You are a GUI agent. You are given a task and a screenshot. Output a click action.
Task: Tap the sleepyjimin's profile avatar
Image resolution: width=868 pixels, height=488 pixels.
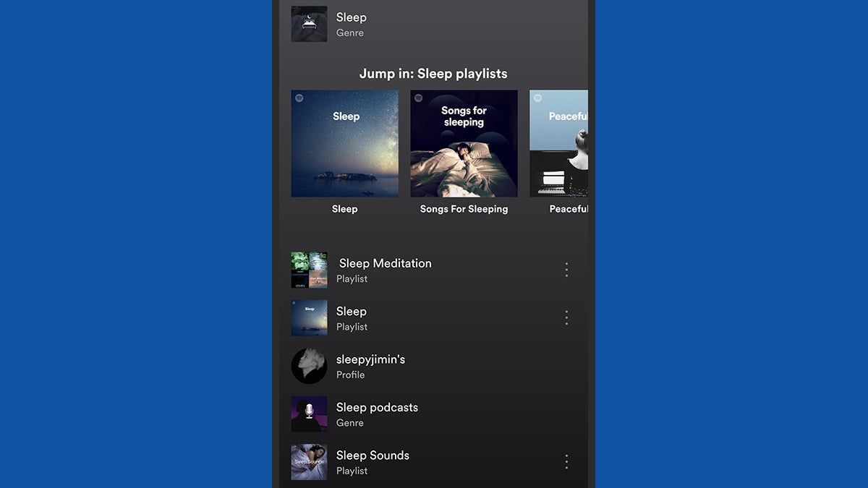tap(309, 366)
